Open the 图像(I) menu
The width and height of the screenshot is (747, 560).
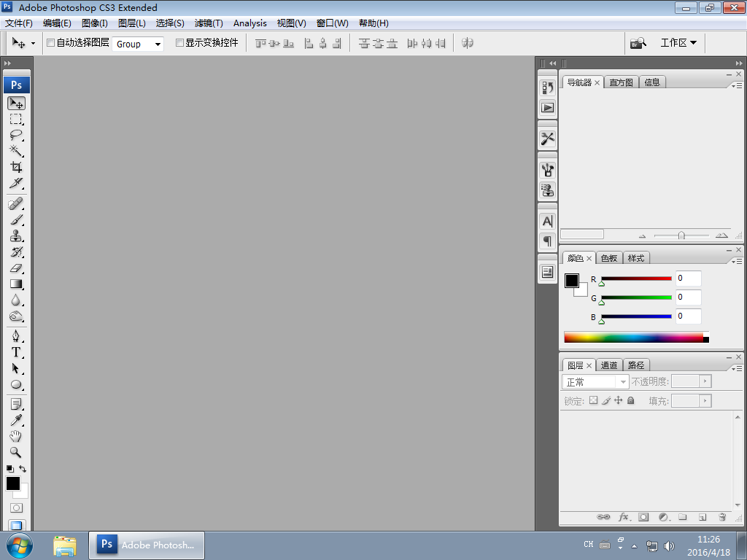tap(94, 23)
